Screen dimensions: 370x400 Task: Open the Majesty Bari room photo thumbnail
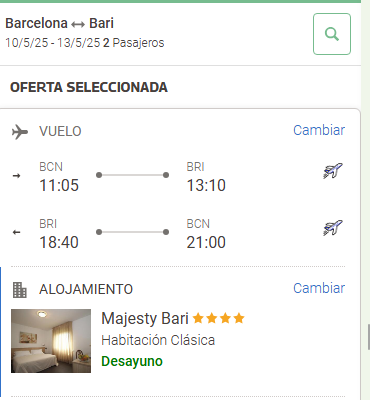pyautogui.click(x=51, y=341)
